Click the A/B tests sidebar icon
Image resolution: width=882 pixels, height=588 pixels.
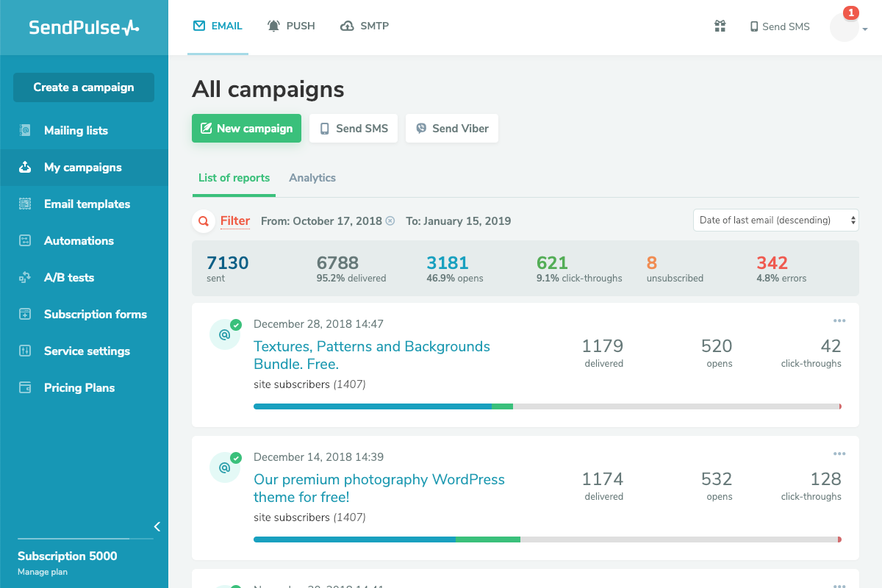[25, 278]
